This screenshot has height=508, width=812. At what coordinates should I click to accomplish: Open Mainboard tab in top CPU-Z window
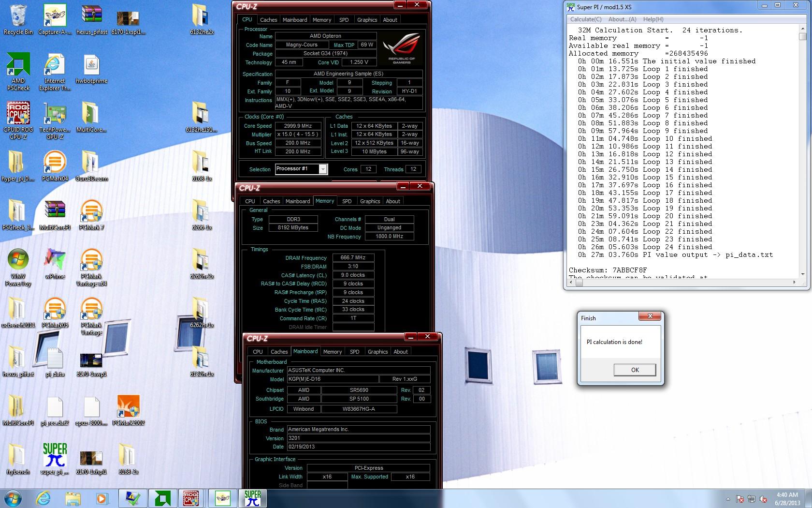[295, 20]
